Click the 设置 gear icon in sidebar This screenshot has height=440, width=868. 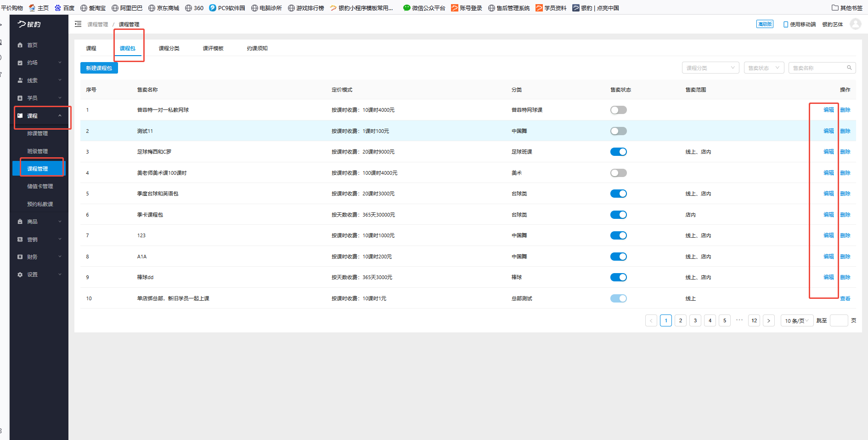pyautogui.click(x=20, y=274)
